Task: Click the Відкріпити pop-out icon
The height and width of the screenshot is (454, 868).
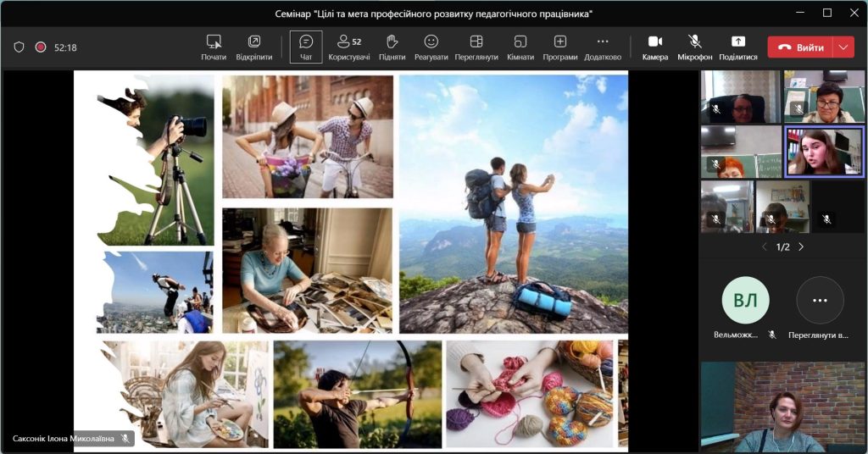Action: point(253,47)
